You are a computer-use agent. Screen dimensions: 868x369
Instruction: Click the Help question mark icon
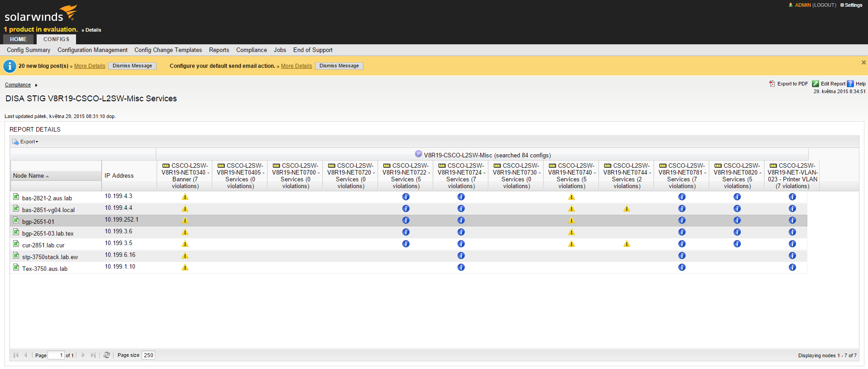(850, 84)
